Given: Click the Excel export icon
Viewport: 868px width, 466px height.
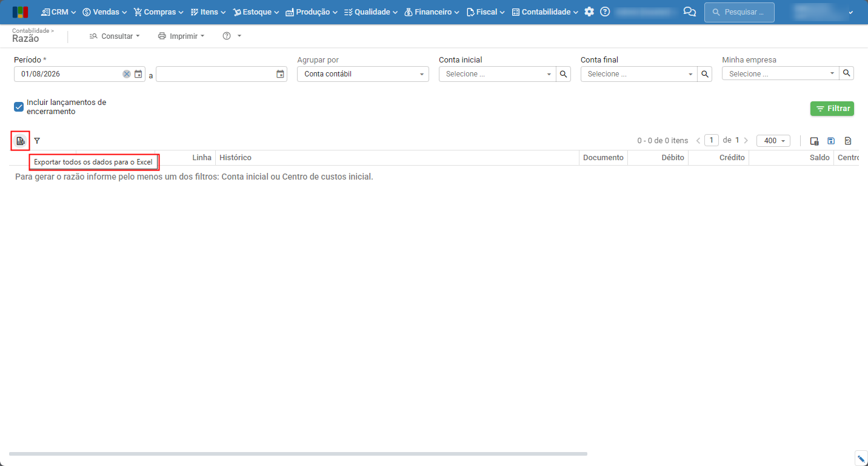Looking at the screenshot, I should [21, 141].
